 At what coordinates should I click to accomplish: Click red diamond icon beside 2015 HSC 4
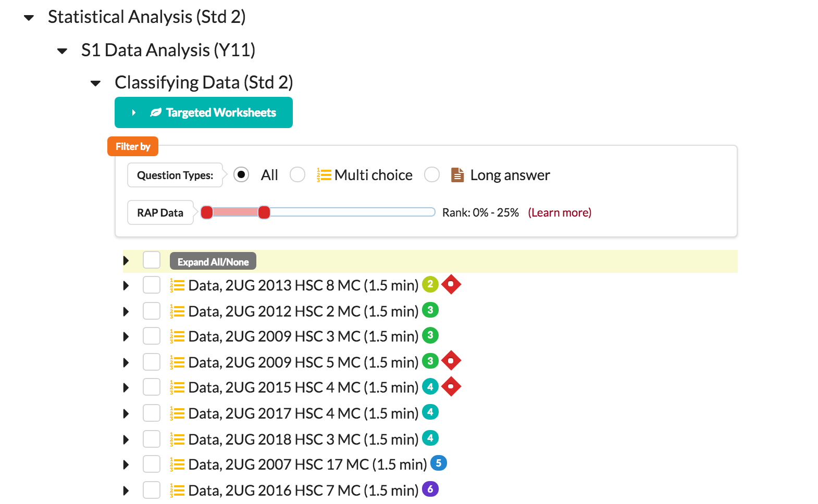click(x=451, y=386)
